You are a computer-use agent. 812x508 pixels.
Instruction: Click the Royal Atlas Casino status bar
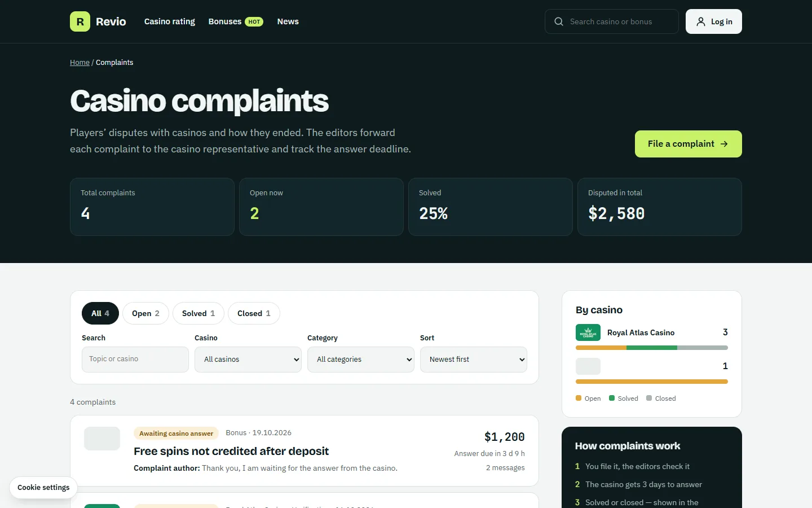tap(652, 348)
